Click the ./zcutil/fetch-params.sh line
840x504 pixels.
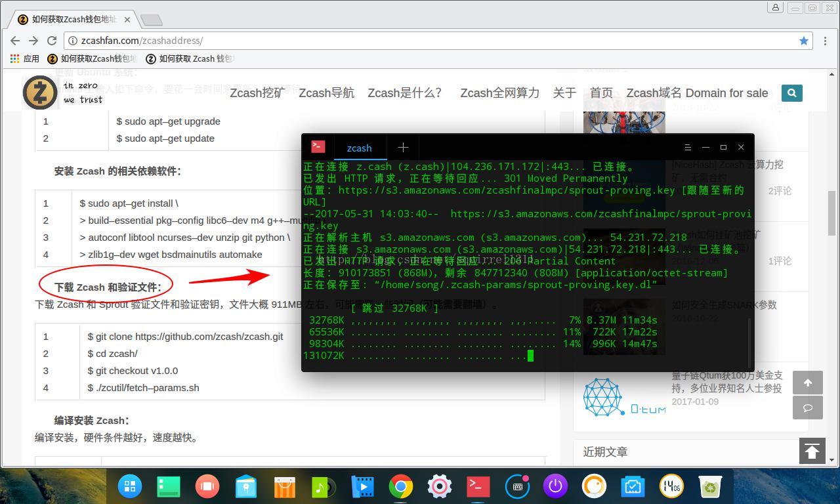click(x=143, y=387)
